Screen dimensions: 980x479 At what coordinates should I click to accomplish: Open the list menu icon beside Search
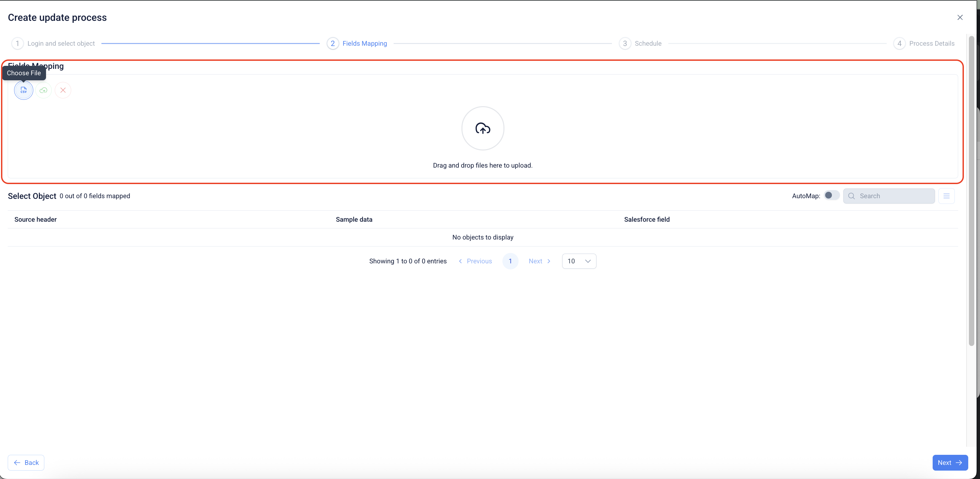pos(946,196)
